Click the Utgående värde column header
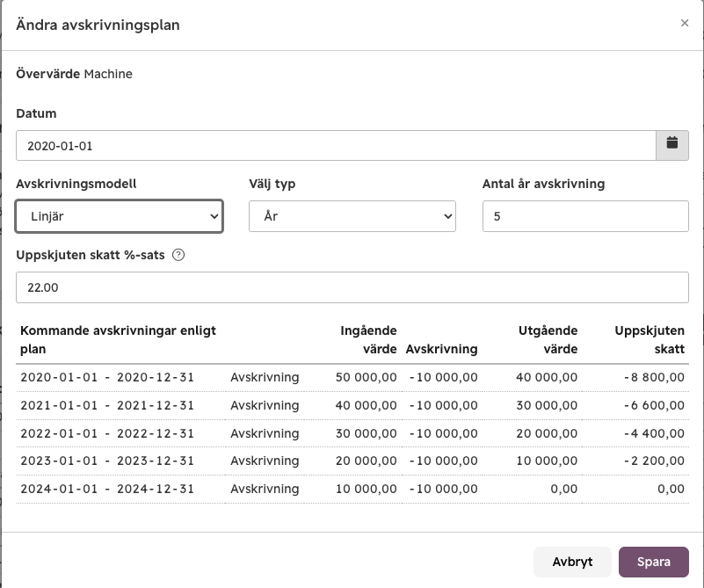The height and width of the screenshot is (588, 704). (548, 340)
